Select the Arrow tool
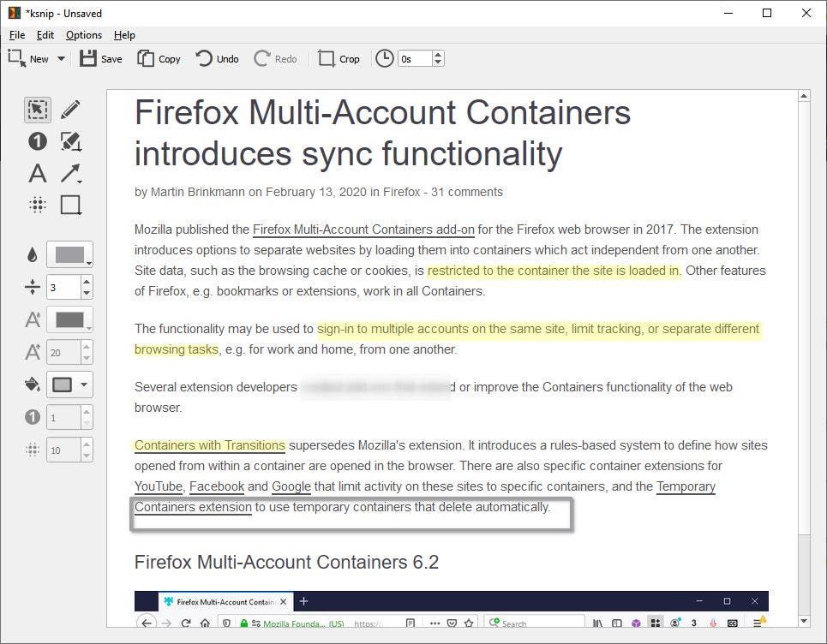This screenshot has width=827, height=644. [70, 173]
